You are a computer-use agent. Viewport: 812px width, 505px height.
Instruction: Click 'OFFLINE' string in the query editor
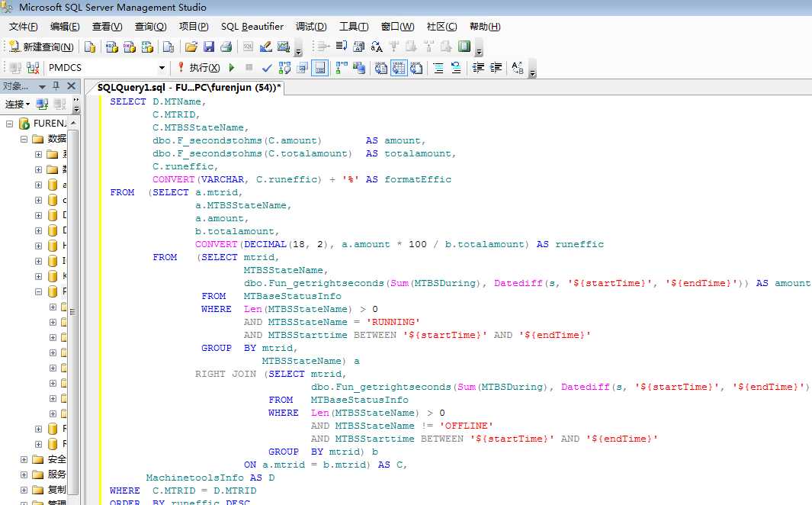click(466, 426)
